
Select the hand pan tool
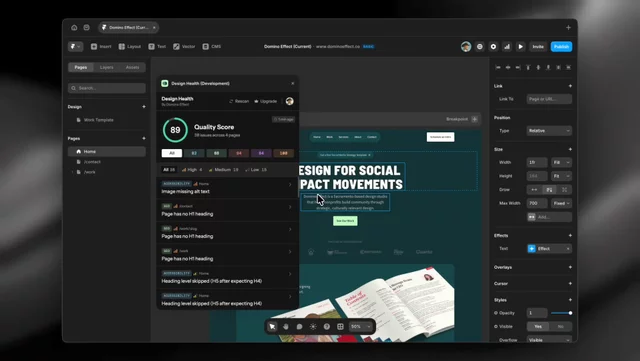[286, 326]
